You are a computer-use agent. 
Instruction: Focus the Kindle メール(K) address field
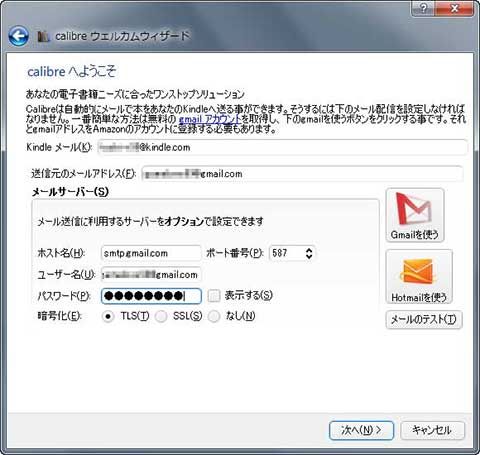282,147
